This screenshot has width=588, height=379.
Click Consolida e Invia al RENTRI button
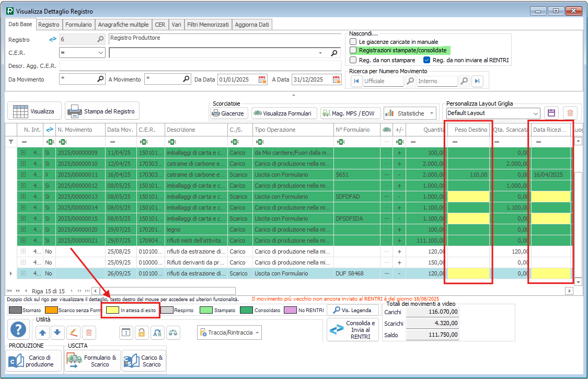(353, 330)
